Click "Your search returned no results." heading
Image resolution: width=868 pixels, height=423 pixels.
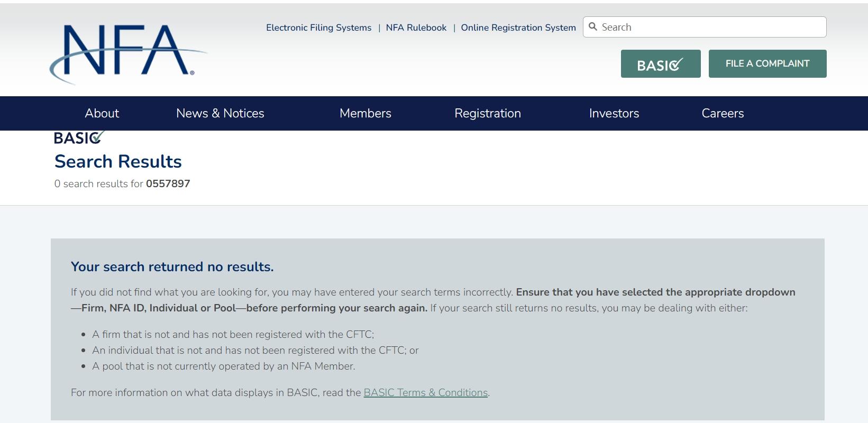tap(172, 266)
